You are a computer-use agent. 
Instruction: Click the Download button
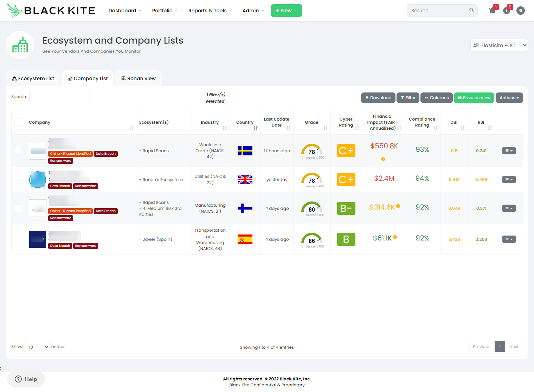(x=378, y=98)
